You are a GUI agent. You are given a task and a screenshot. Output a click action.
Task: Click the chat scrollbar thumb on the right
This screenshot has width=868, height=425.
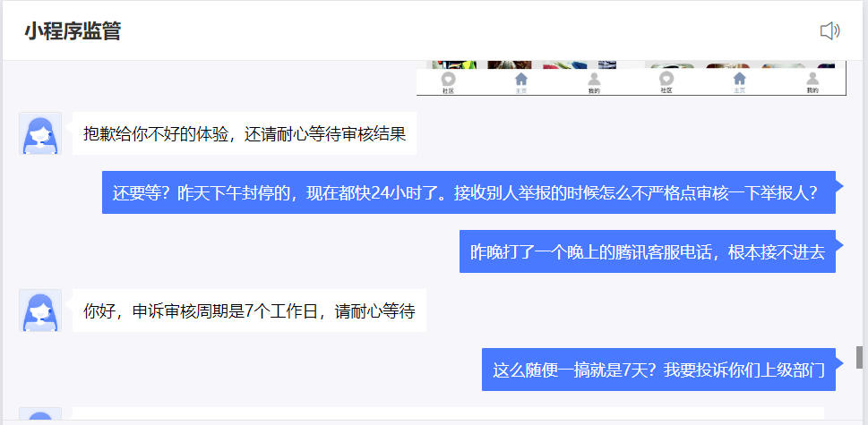[x=859, y=358]
